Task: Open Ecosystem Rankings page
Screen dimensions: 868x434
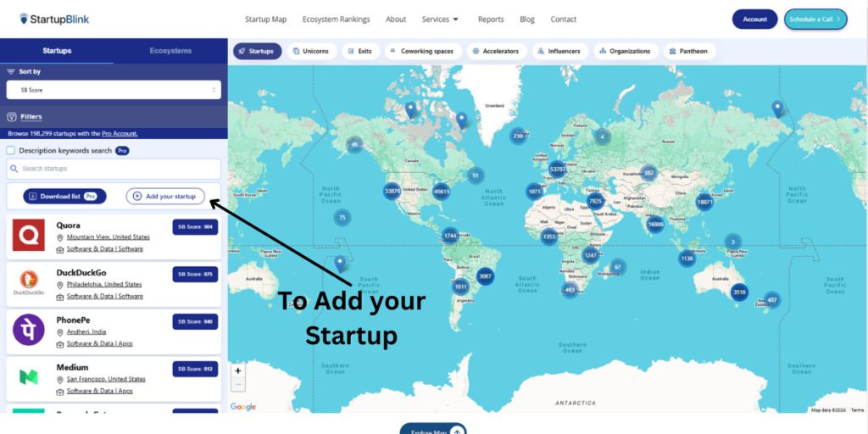Action: pyautogui.click(x=336, y=19)
